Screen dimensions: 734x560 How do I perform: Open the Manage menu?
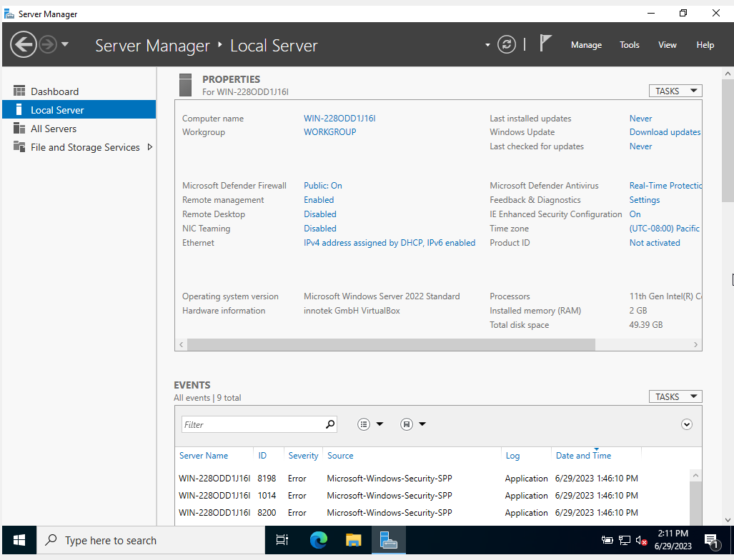(586, 44)
